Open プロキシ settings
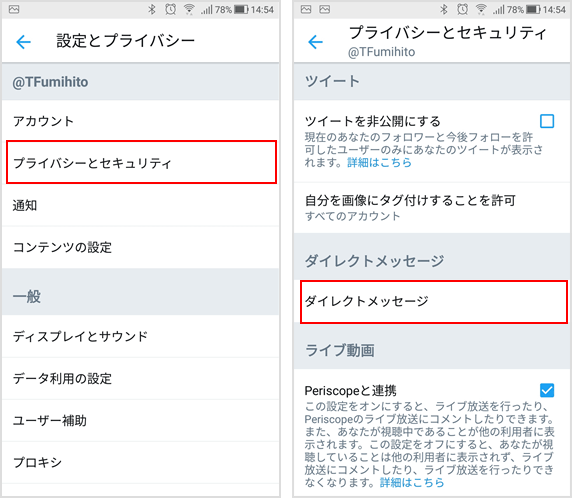Image resolution: width=572 pixels, height=498 pixels. click(141, 462)
